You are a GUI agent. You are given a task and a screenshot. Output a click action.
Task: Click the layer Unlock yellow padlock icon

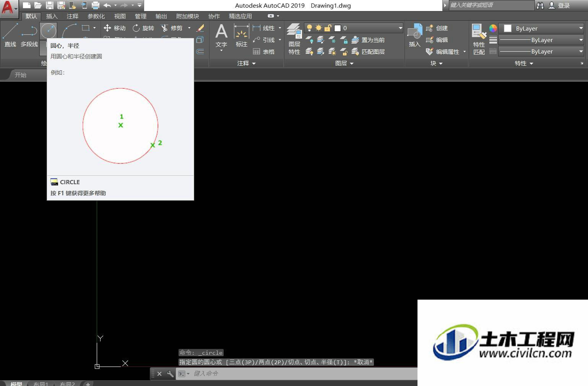click(x=344, y=52)
